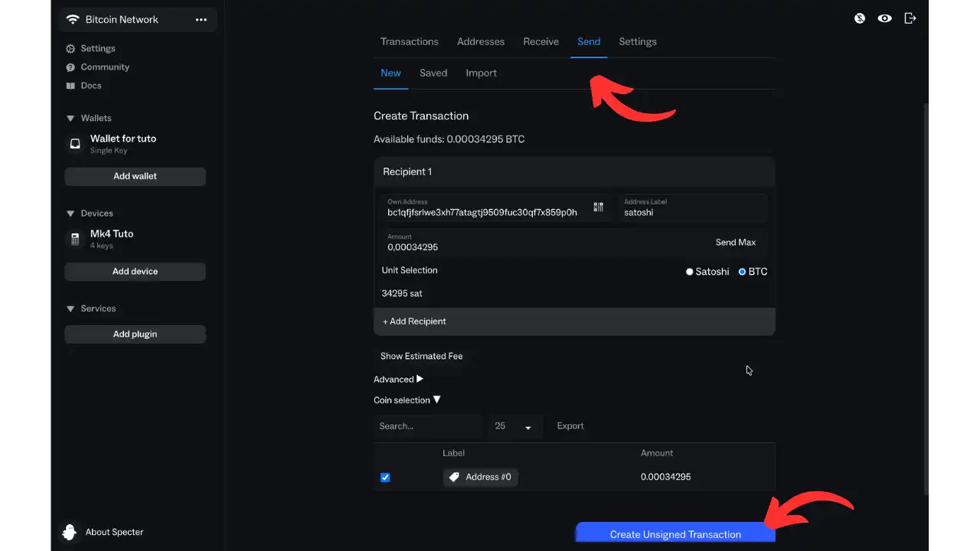
Task: Click the coin Search field
Action: [x=428, y=426]
